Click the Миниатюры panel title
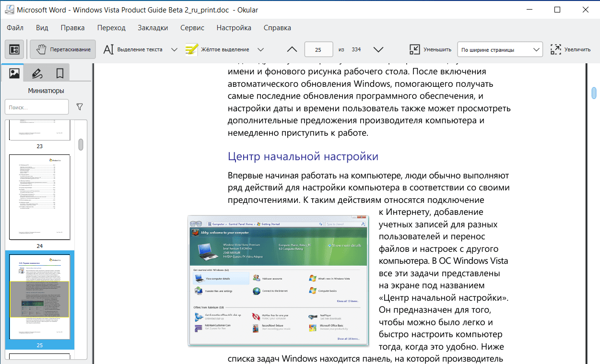Viewport: 600px width, 364px height. [46, 91]
